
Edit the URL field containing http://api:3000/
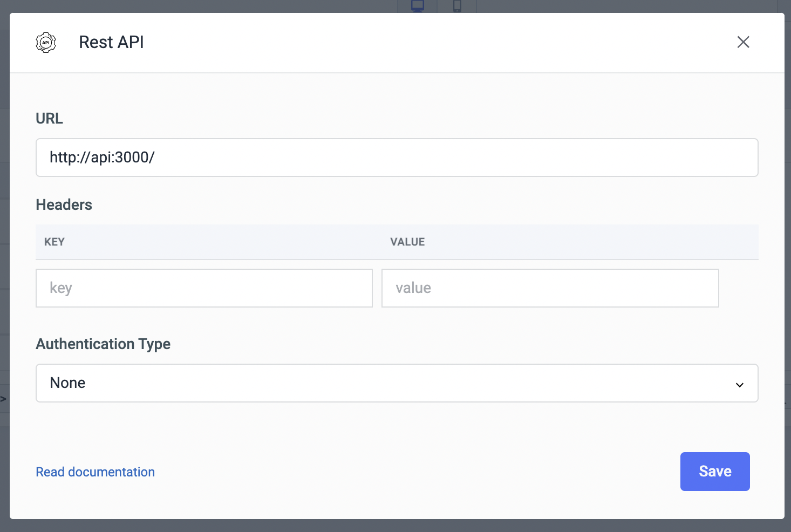397,157
